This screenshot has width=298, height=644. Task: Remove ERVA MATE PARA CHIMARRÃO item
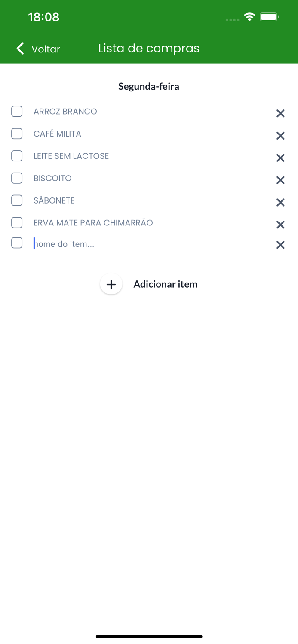pos(280,225)
